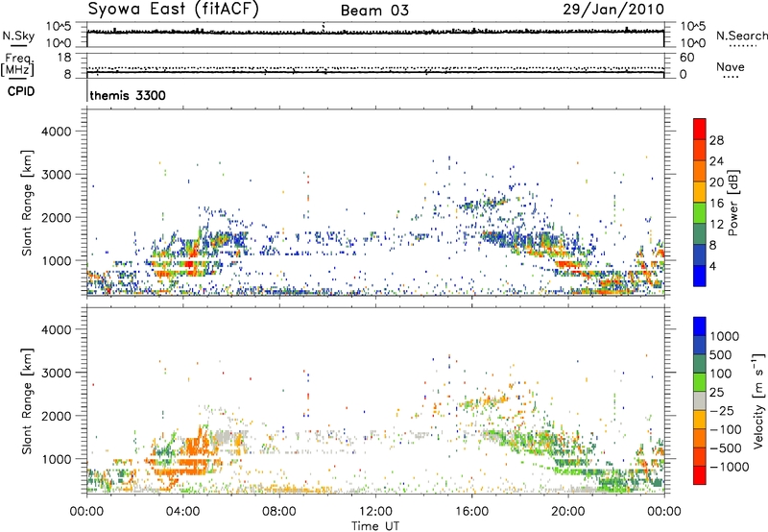Click the "Nave" legend label
This screenshot has height=532, width=768.
pyautogui.click(x=731, y=66)
